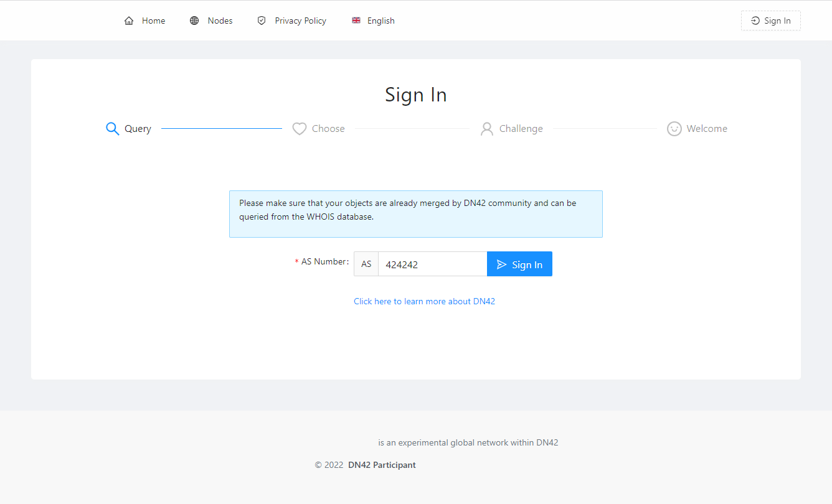Submit with the blue Sign In button

tap(519, 264)
